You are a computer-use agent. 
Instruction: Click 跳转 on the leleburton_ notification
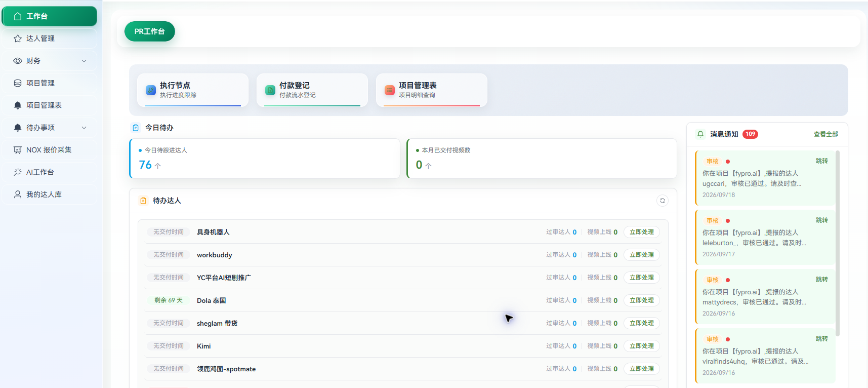pyautogui.click(x=821, y=220)
